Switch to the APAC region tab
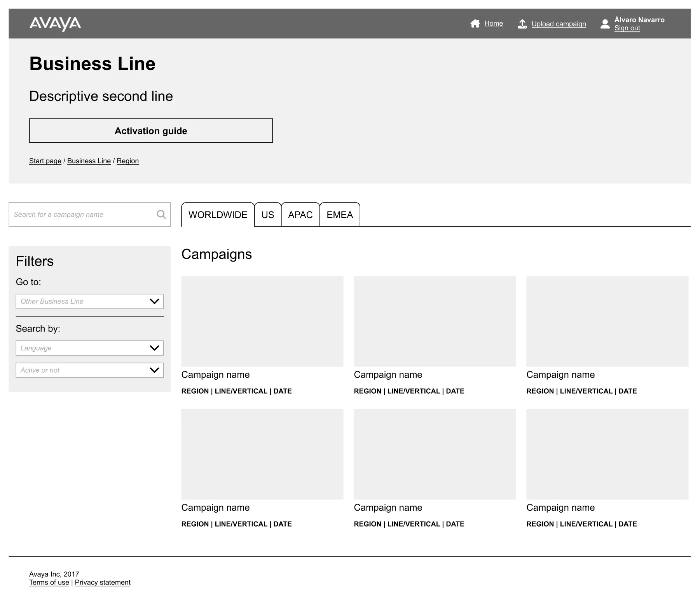Image resolution: width=700 pixels, height=602 pixels. click(x=300, y=215)
